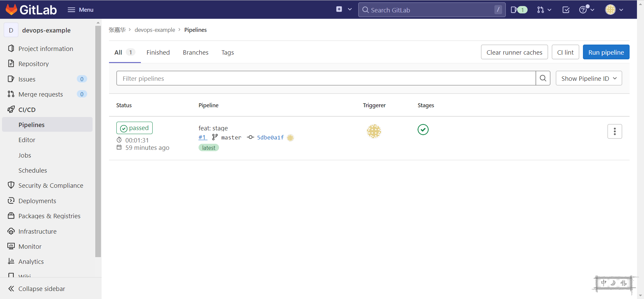This screenshot has width=644, height=299.
Task: Click feat: stage commit title
Action: click(x=213, y=128)
